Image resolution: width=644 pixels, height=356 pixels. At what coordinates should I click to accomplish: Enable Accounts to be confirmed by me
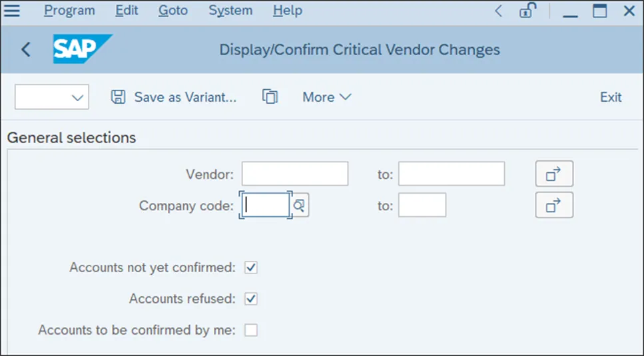(x=251, y=330)
